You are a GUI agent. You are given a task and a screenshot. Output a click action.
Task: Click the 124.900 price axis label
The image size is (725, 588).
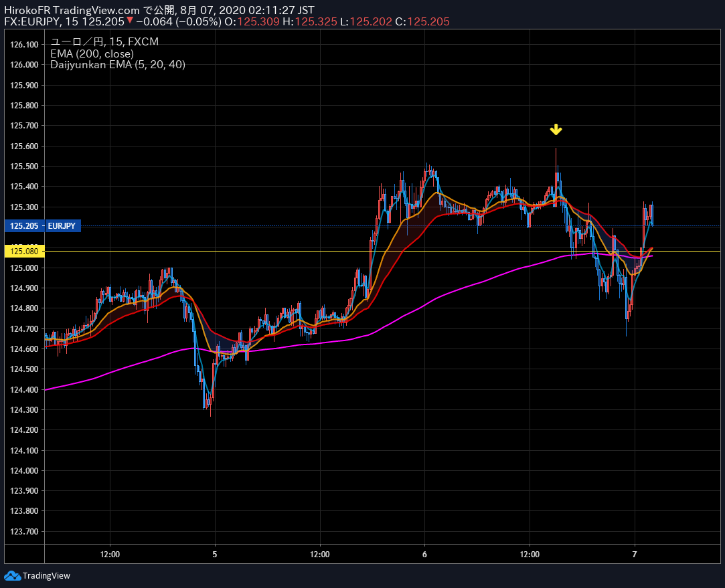[x=24, y=288]
